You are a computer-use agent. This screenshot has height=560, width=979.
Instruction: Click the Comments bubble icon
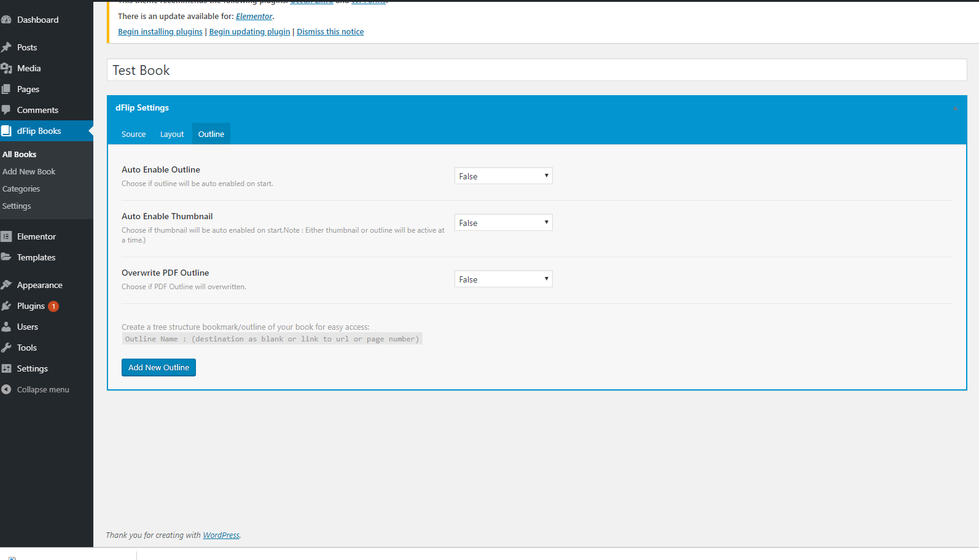[6, 110]
